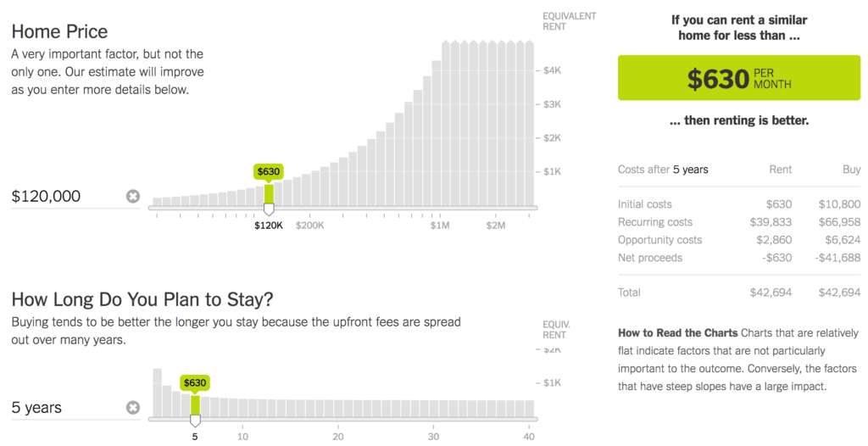The image size is (868, 446).
Task: Click the 20 year mark on stay axis
Action: coord(338,437)
